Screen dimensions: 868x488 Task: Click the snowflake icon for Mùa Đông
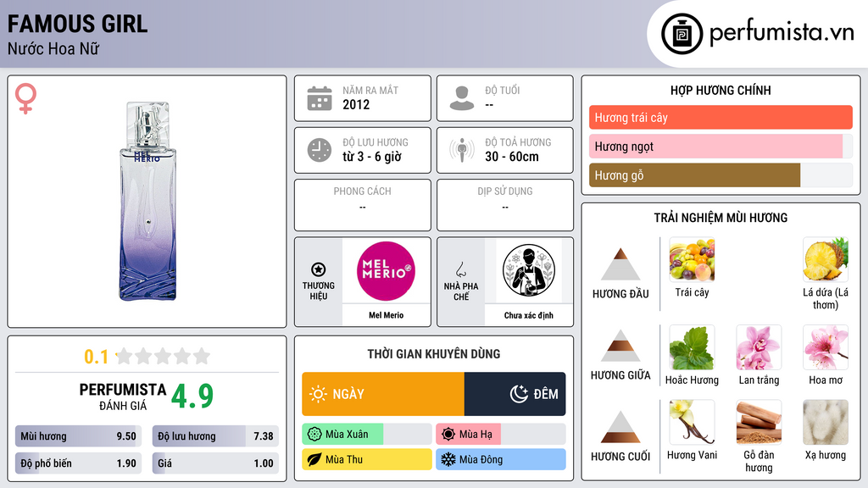click(448, 459)
